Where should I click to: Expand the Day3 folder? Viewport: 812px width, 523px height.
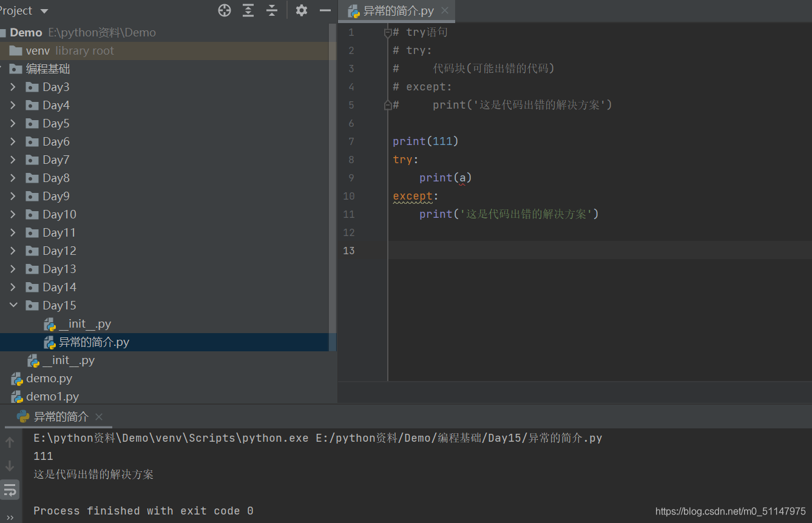coord(13,87)
